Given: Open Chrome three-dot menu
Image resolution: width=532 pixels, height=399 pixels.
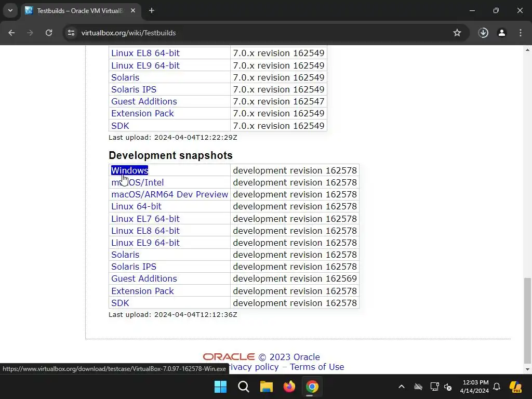Looking at the screenshot, I should (521, 33).
